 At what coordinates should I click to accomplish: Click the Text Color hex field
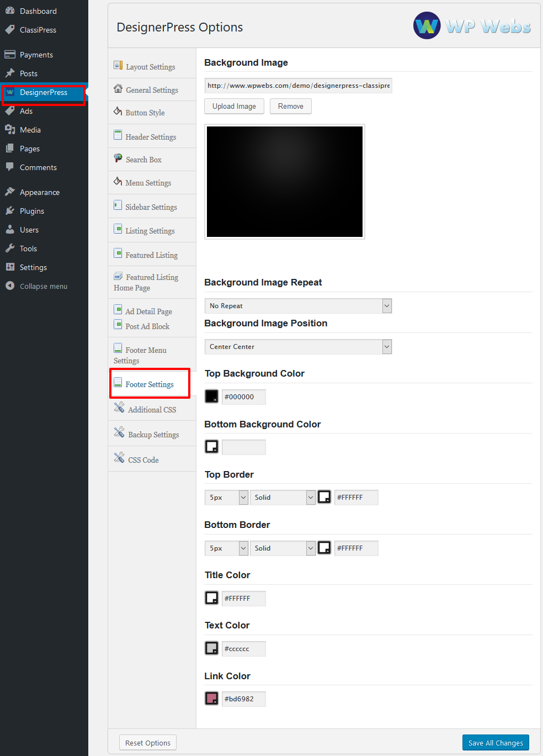pyautogui.click(x=244, y=649)
